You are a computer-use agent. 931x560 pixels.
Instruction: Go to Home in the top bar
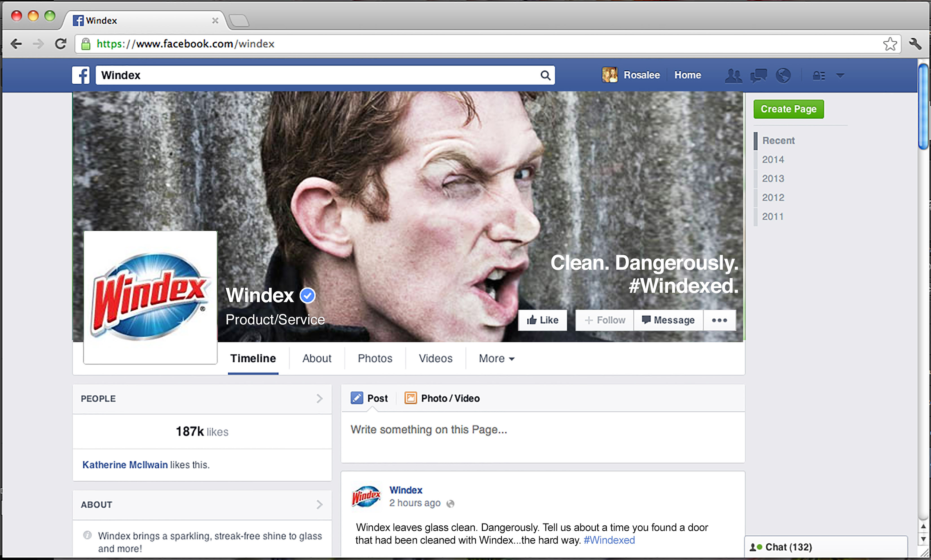[x=687, y=75]
